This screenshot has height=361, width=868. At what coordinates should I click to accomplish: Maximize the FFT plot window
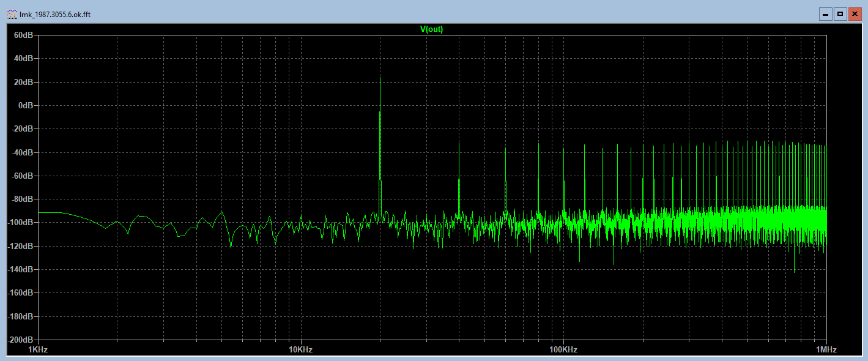pos(840,14)
